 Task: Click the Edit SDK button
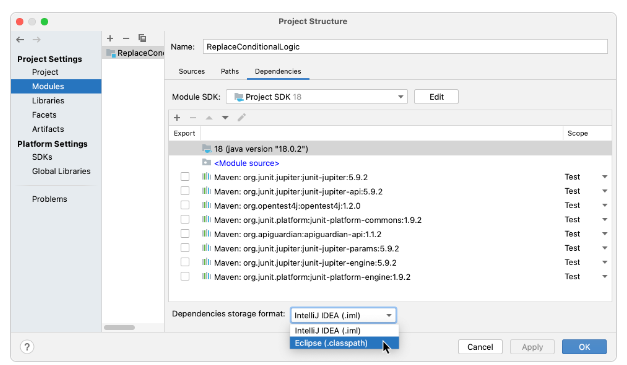click(436, 97)
